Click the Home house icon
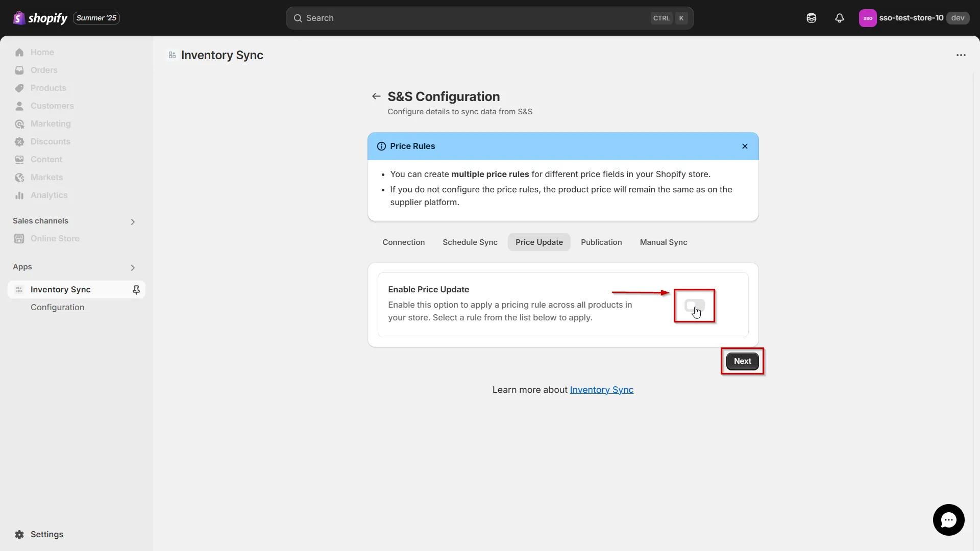980x551 pixels. (x=19, y=53)
